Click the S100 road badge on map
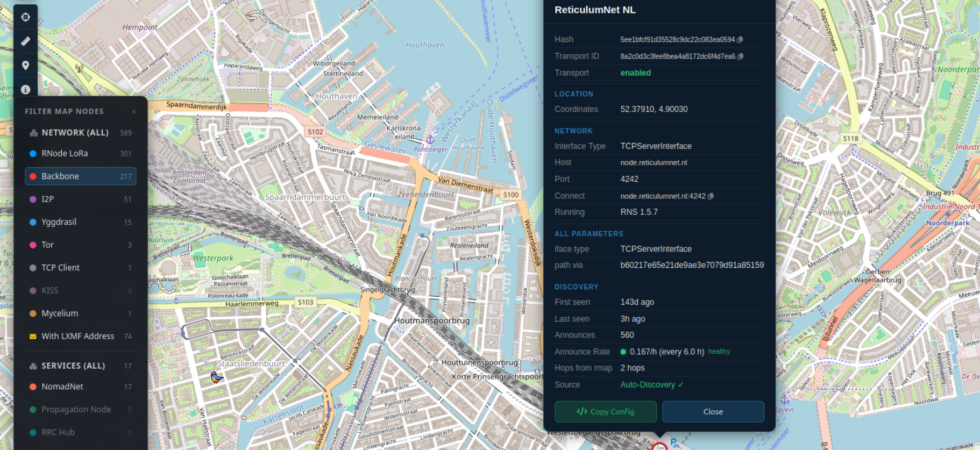Viewport: 980px width, 450px height. pyautogui.click(x=511, y=196)
